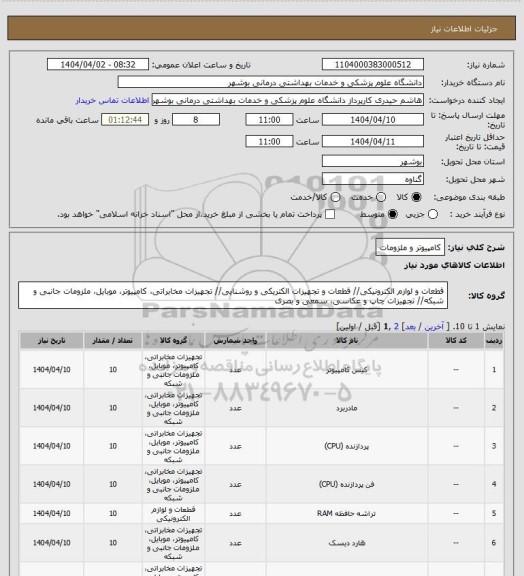
Task: Click the request creator name field
Action: 288,100
